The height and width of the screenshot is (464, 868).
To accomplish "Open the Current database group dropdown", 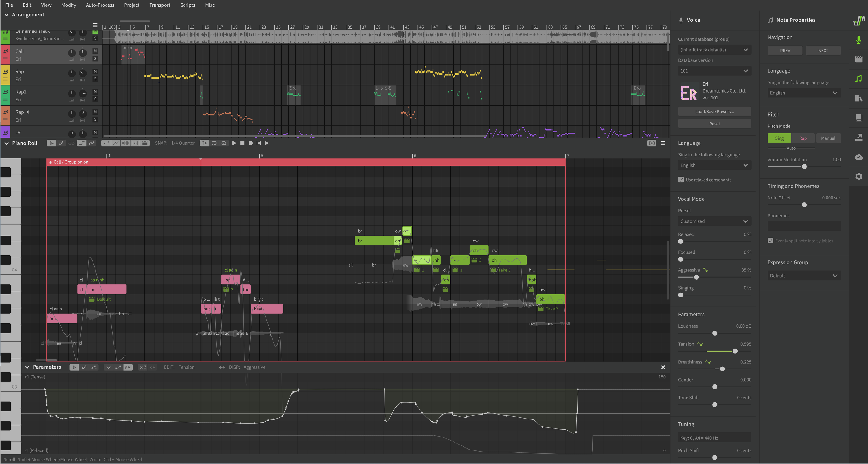I will [714, 49].
